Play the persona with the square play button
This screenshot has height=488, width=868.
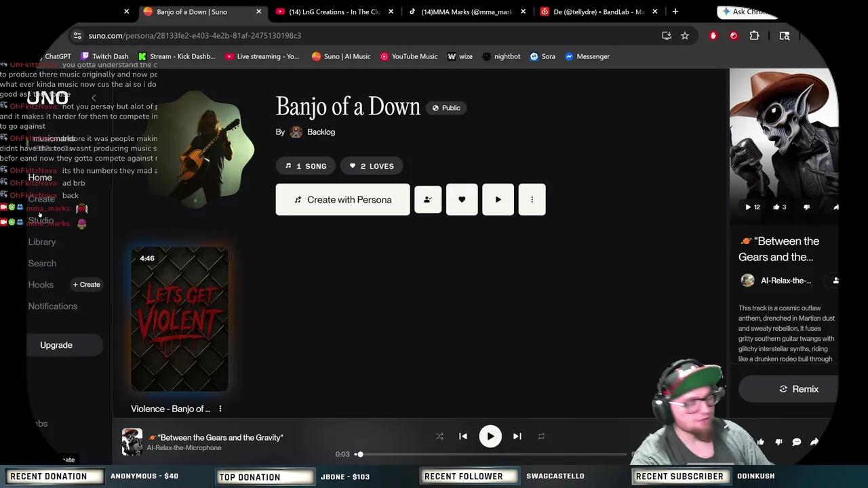point(498,200)
